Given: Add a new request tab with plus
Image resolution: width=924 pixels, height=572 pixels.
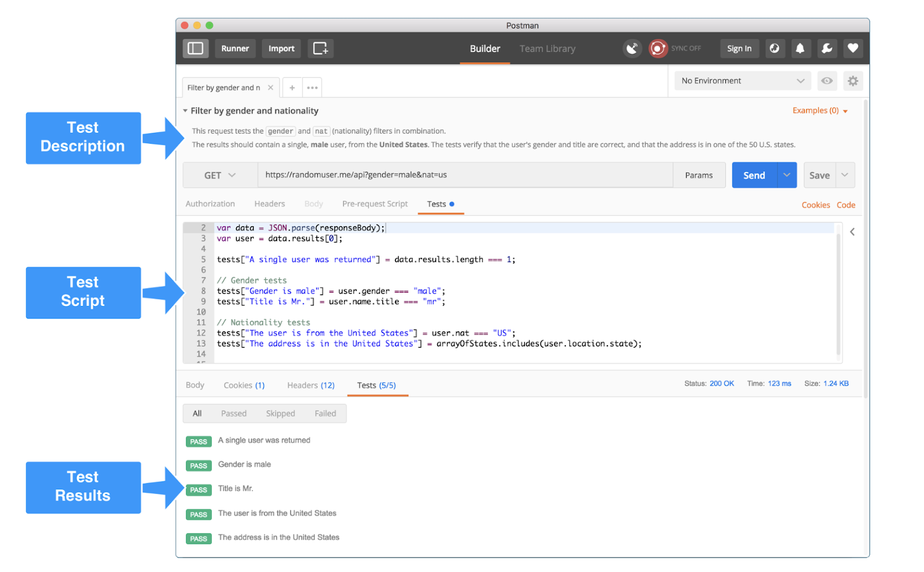Looking at the screenshot, I should tap(292, 88).
